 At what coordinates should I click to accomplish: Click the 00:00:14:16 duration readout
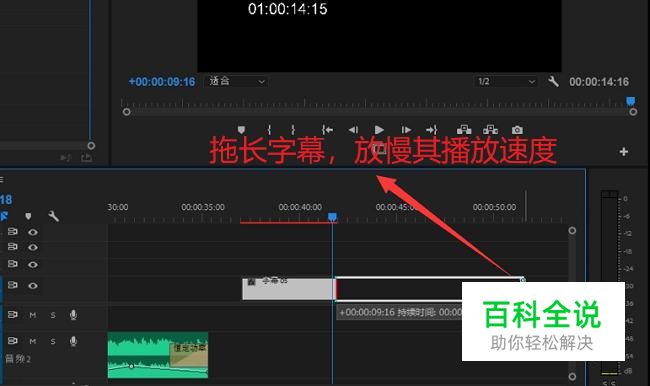pyautogui.click(x=599, y=82)
